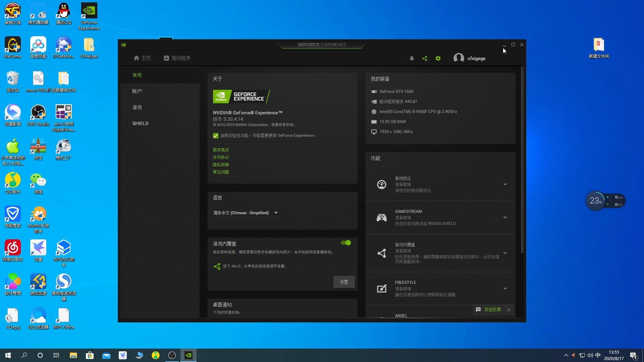Image resolution: width=644 pixels, height=362 pixels.
Task: Open the Windows Start menu
Action: point(8,355)
